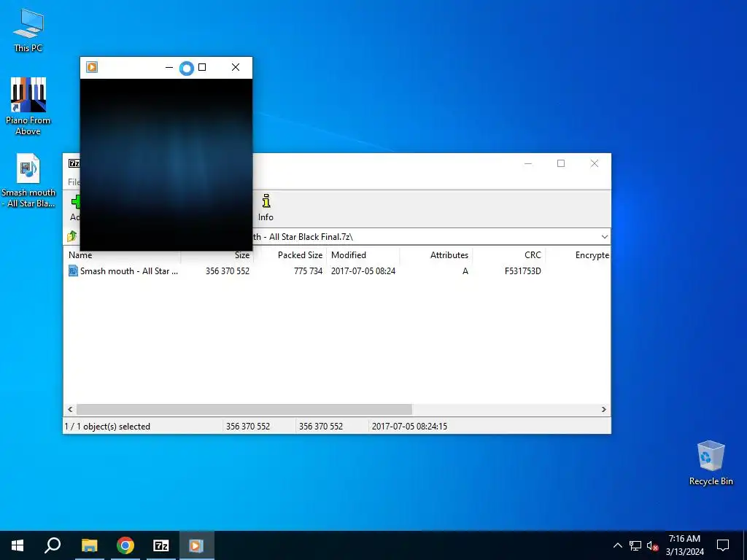Click the media player video area
Viewport: 747px width, 560px height.
pyautogui.click(x=166, y=164)
